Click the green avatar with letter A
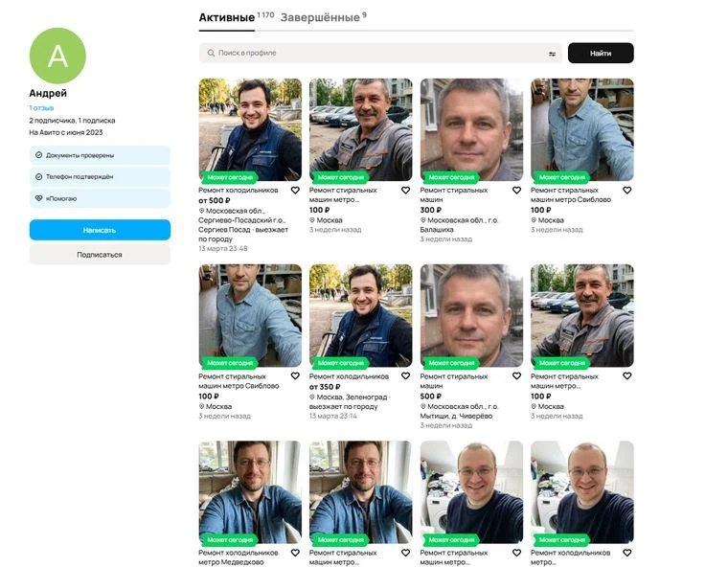The width and height of the screenshot is (728, 567). coord(57,56)
